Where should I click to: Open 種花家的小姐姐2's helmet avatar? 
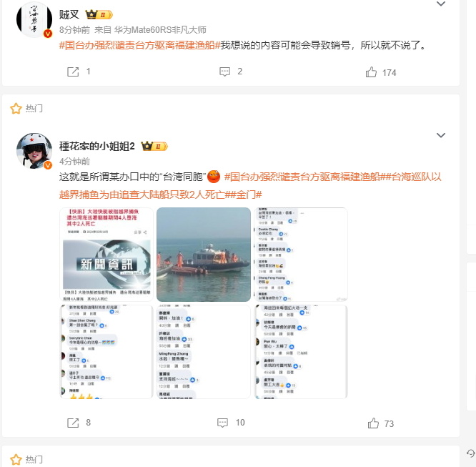[x=34, y=151]
